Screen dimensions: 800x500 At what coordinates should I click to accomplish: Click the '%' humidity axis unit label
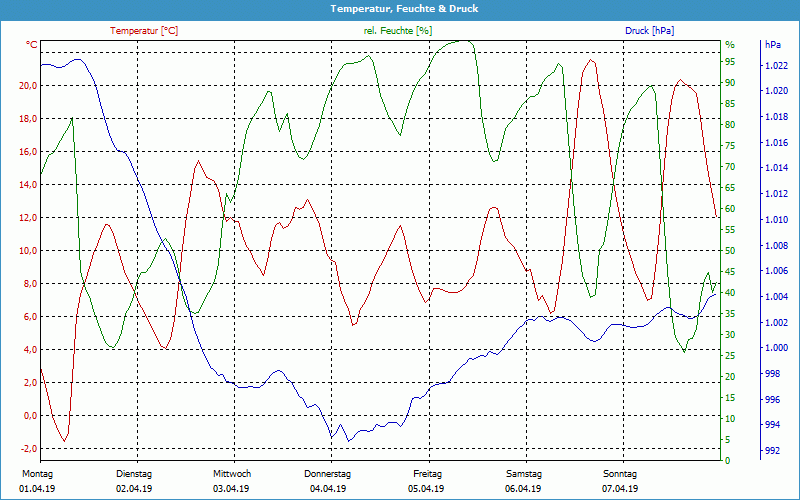pyautogui.click(x=730, y=45)
